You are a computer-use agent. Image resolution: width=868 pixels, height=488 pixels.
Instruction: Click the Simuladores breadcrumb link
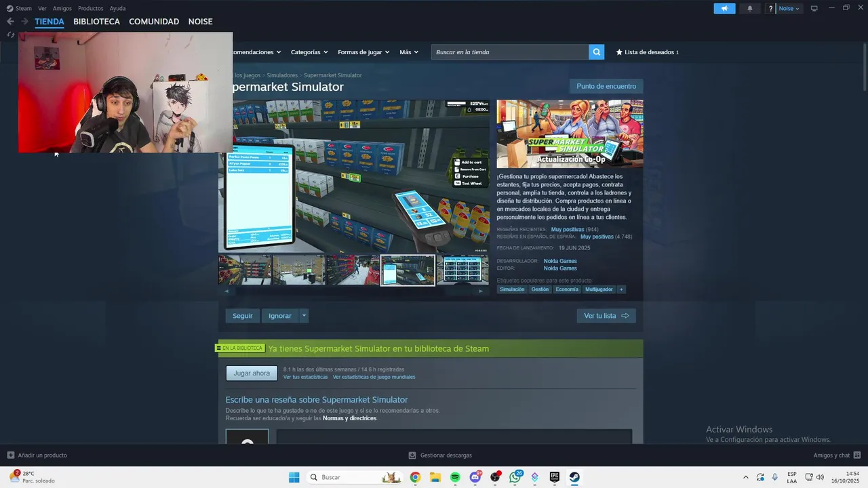click(x=282, y=75)
